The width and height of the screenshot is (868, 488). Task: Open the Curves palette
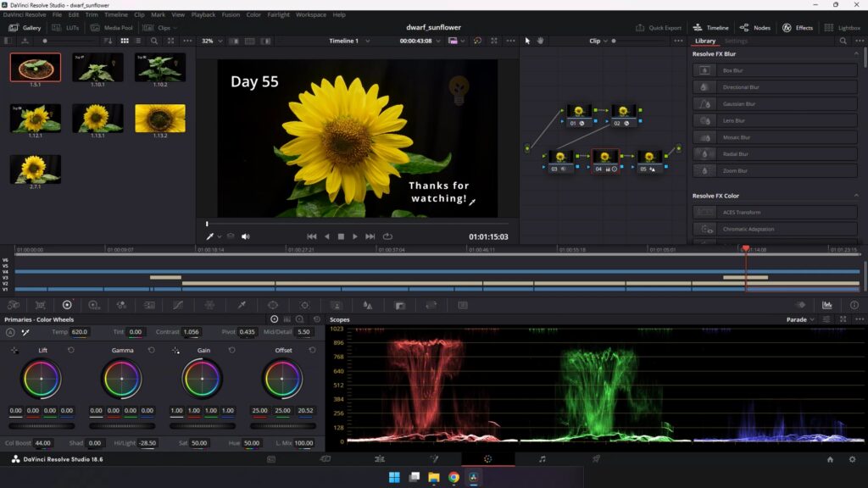tap(176, 305)
